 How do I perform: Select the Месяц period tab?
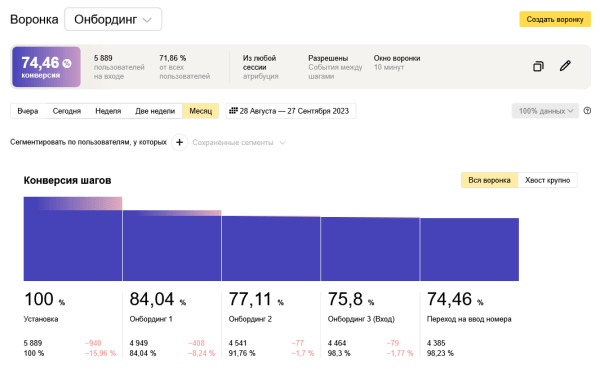(x=201, y=111)
